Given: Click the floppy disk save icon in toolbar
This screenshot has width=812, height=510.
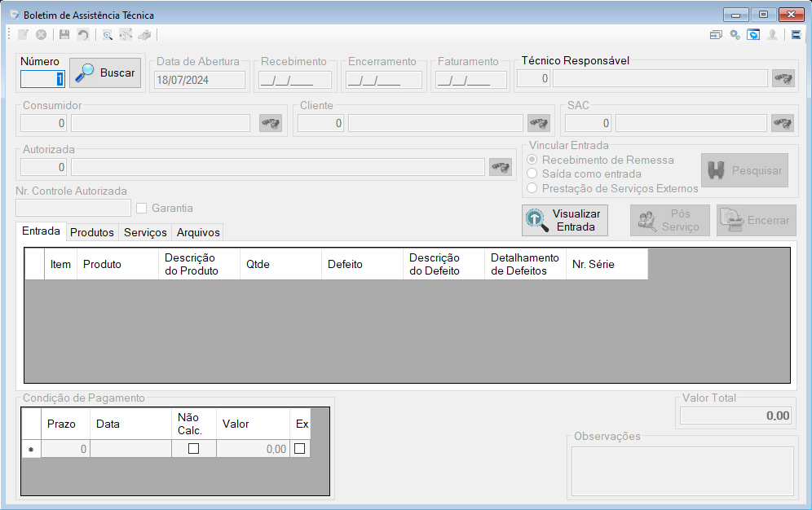Looking at the screenshot, I should pyautogui.click(x=64, y=35).
